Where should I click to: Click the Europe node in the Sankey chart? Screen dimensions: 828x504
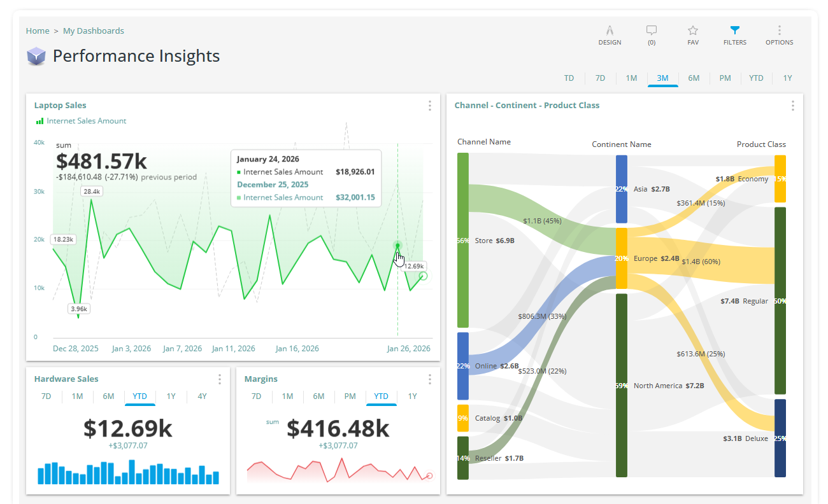coord(621,258)
